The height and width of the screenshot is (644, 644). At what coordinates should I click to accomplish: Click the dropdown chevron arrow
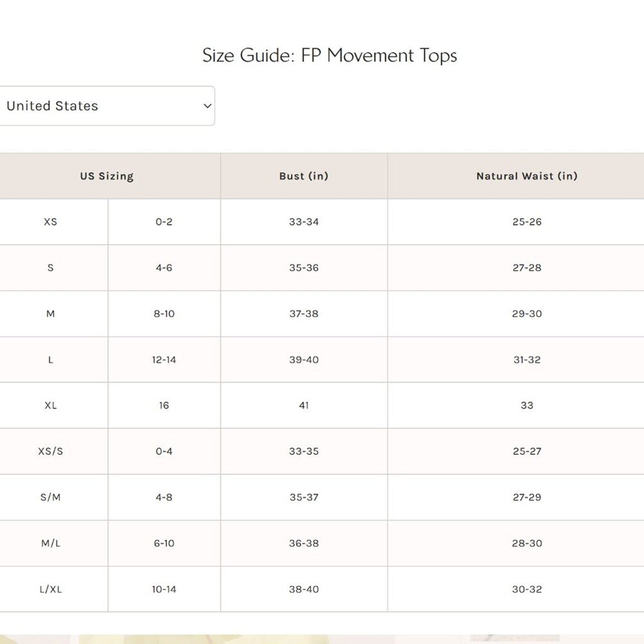207,106
